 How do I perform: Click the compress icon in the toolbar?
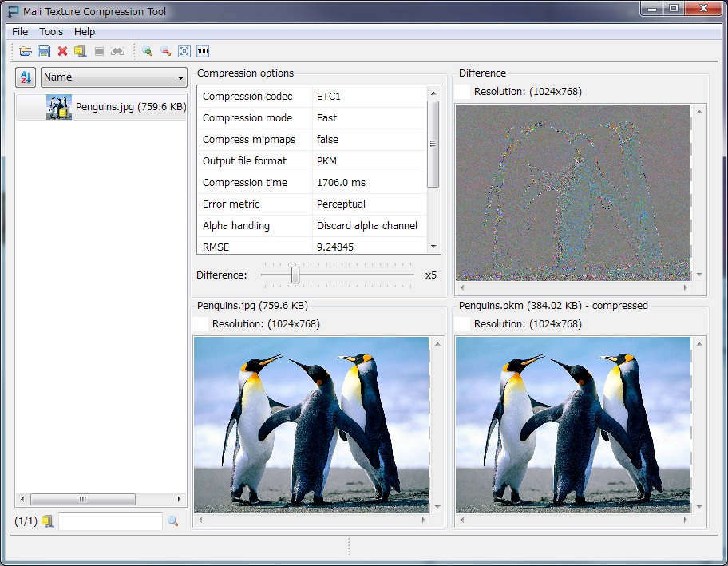pyautogui.click(x=80, y=51)
